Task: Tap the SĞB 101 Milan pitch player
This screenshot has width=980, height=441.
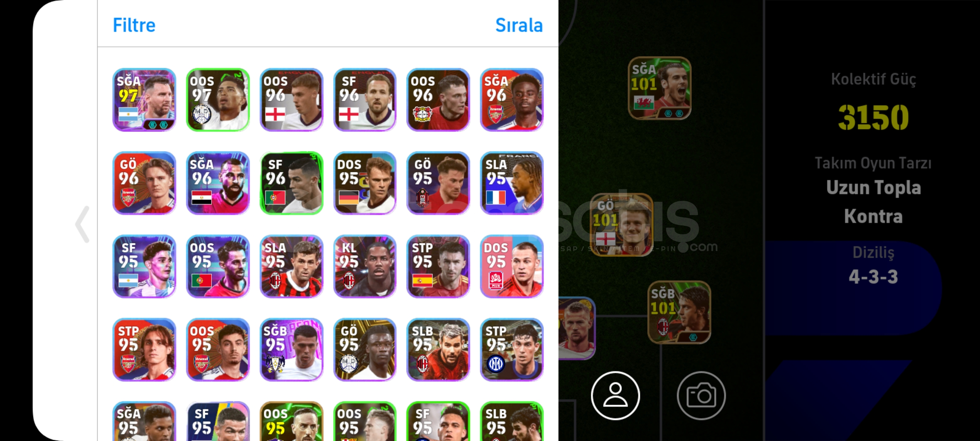Action: click(679, 312)
